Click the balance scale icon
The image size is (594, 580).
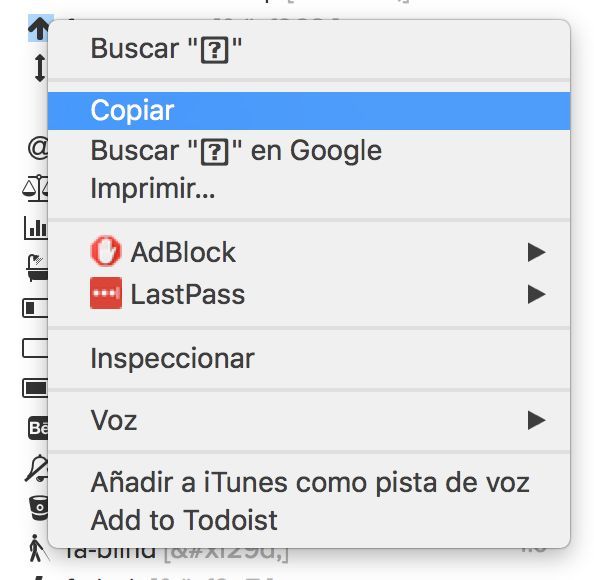(x=36, y=188)
